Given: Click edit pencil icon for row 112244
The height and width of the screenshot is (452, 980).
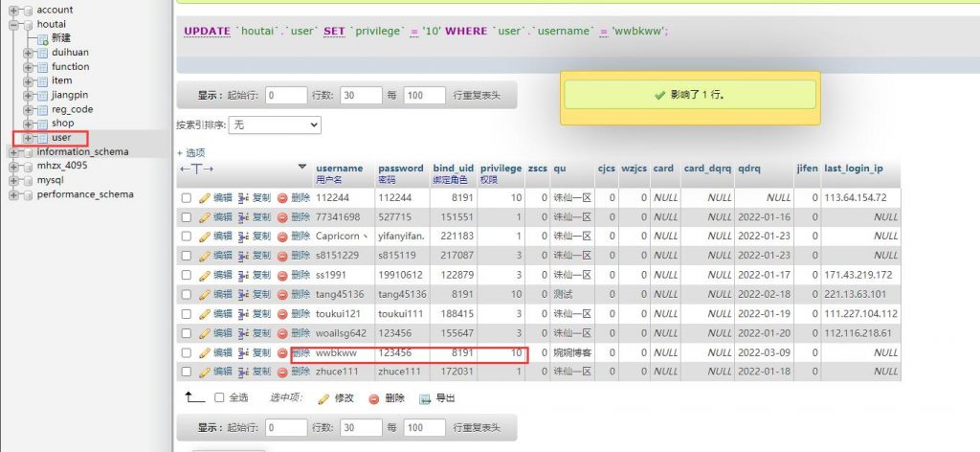Looking at the screenshot, I should click(205, 198).
